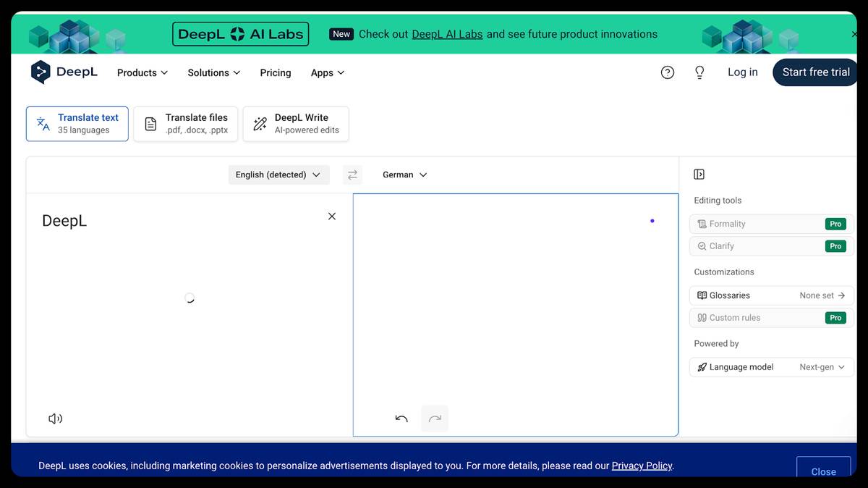Swap source and target languages
The width and height of the screenshot is (868, 488).
(x=352, y=174)
